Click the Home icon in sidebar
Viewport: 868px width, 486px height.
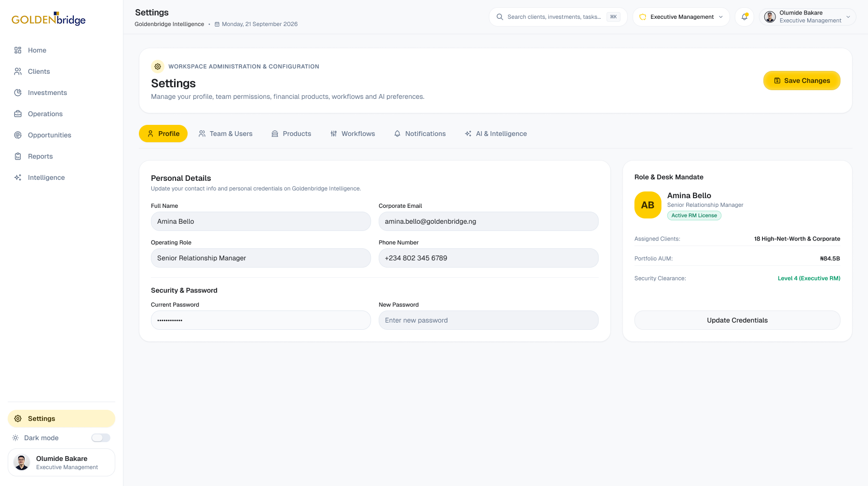click(x=18, y=50)
